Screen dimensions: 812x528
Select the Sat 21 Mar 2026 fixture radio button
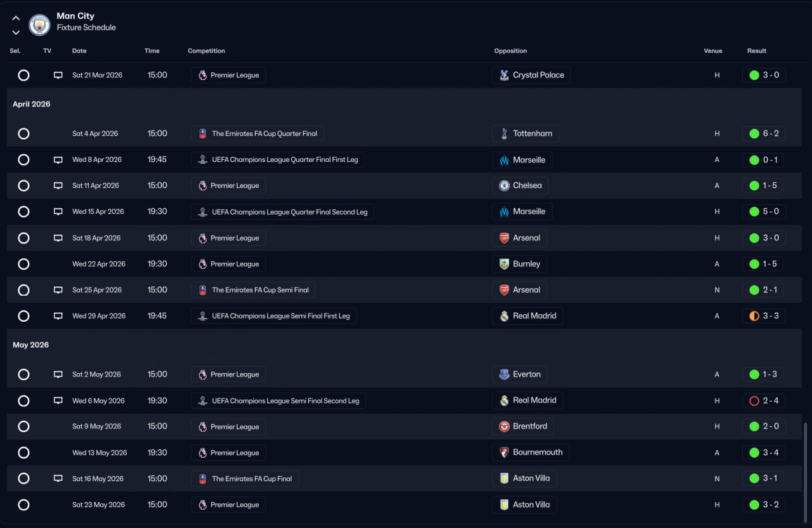pos(23,76)
